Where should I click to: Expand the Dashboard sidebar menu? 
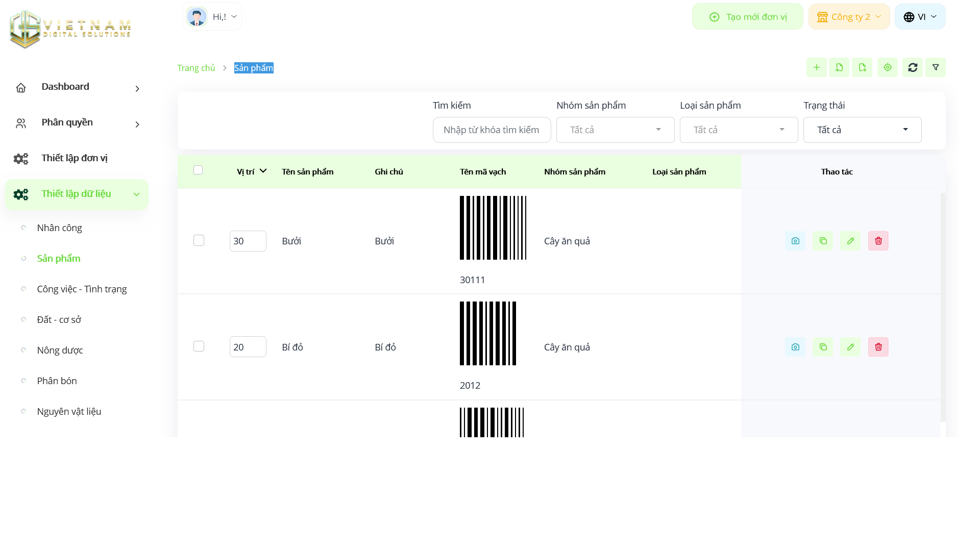tap(77, 87)
